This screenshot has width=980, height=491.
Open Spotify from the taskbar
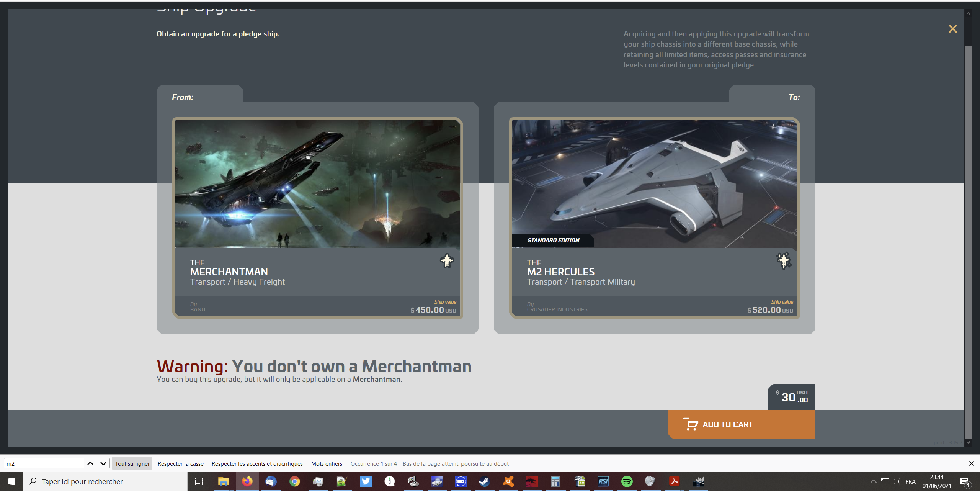(x=627, y=481)
